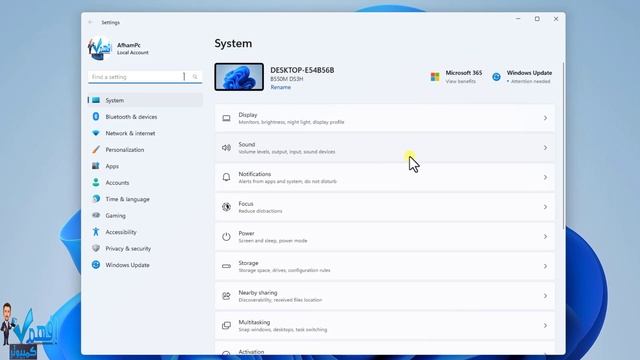
Task: Open Notifications settings title text
Action: click(x=255, y=174)
